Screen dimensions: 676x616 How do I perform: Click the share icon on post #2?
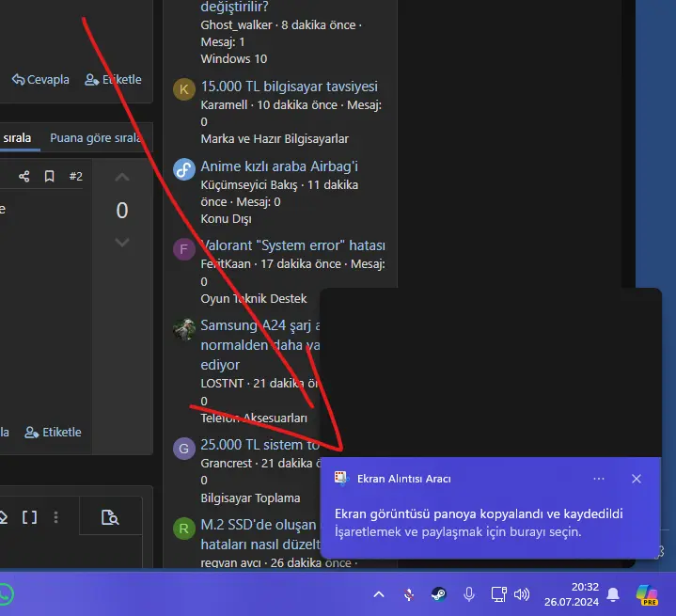coord(24,176)
